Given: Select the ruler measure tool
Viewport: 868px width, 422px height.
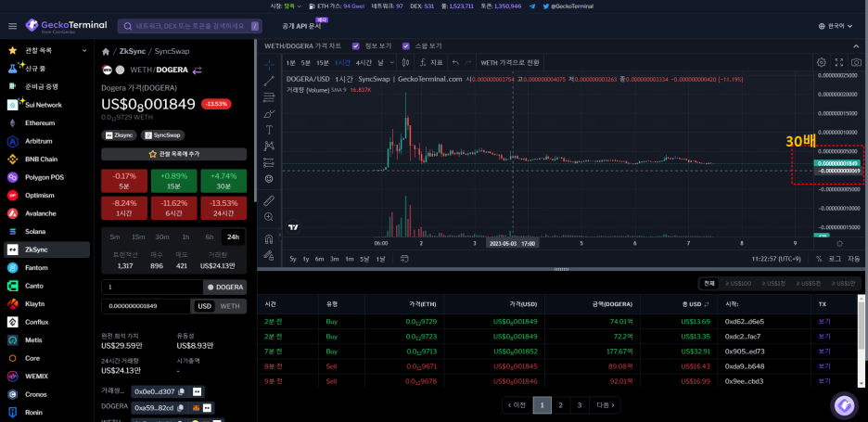Looking at the screenshot, I should tap(270, 200).
